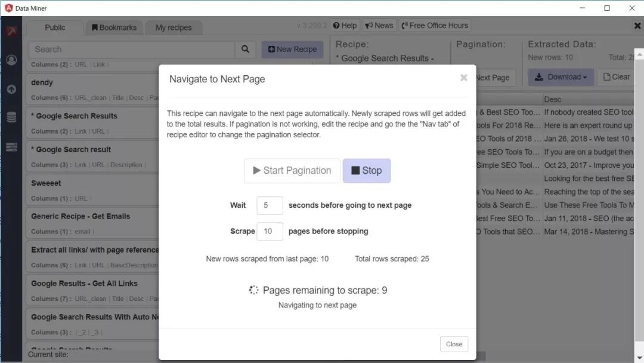Dismiss the Data Miner panel with top-right X
The height and width of the screenshot is (363, 644).
click(637, 26)
